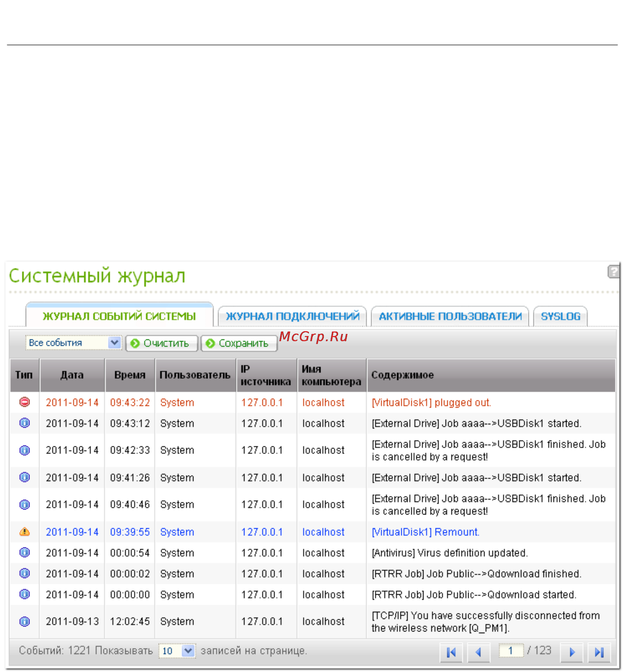Image resolution: width=623 pixels, height=672 pixels.
Task: Click 'Job Public-->Qdownload finished.' entry
Action: click(x=477, y=573)
